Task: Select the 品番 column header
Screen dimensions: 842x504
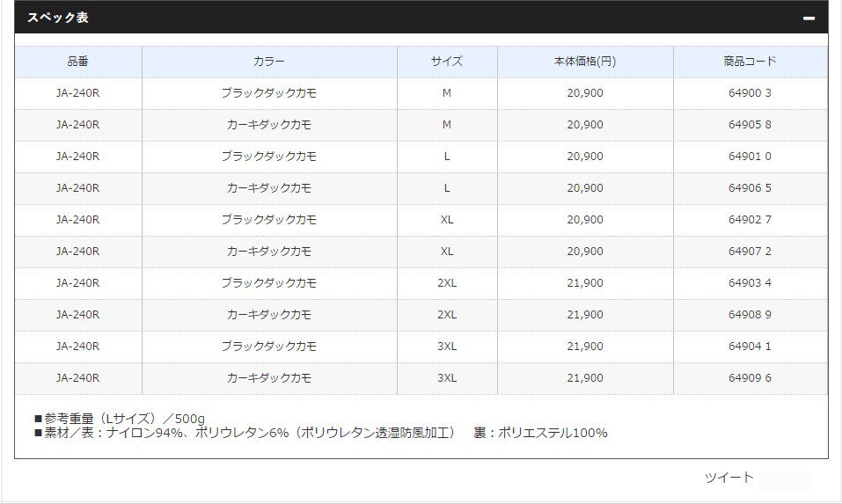Action: [77, 62]
